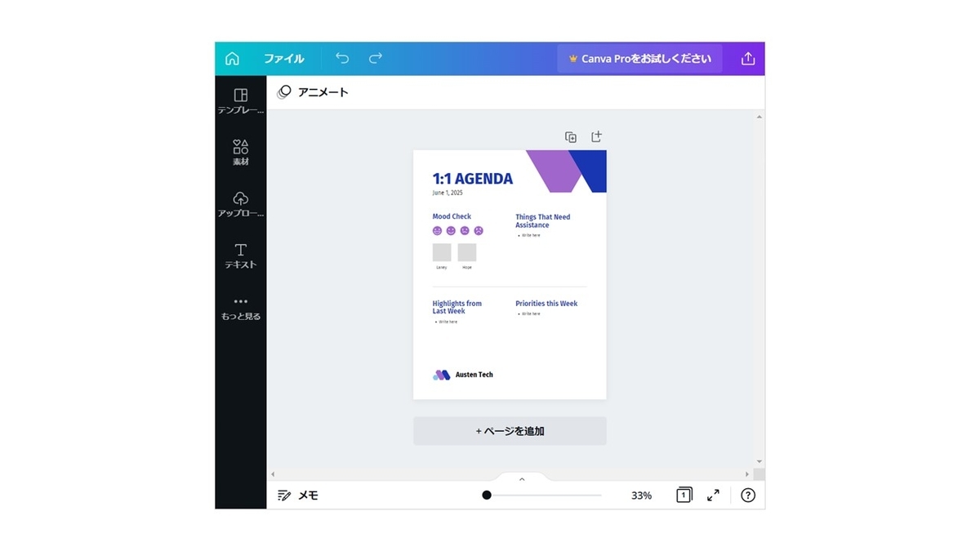
Task: Open the メモ notes panel
Action: 297,495
